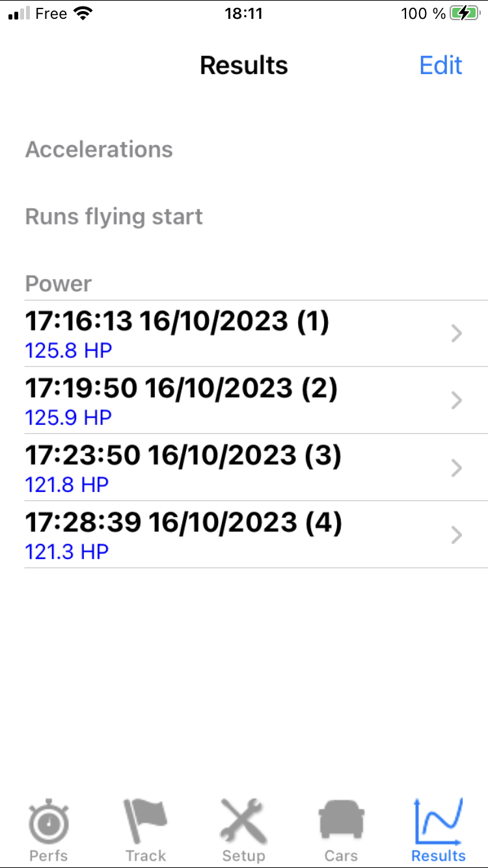
Task: Expand chevron for run 17:28:39 (4)
Action: tap(457, 535)
